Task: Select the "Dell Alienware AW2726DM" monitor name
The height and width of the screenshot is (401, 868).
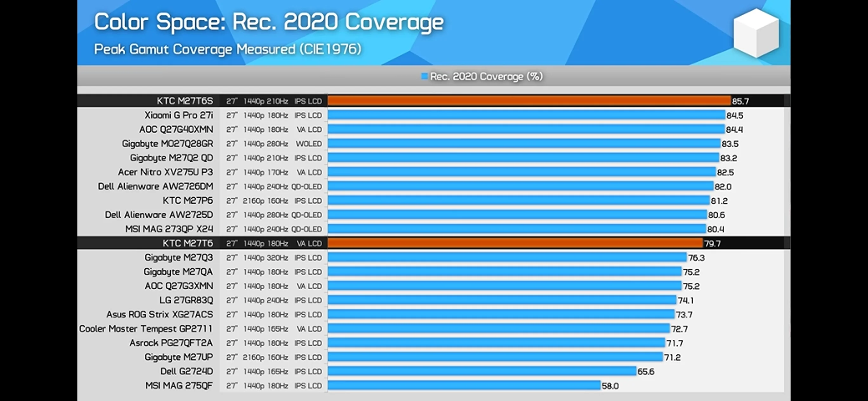Action: click(x=155, y=186)
